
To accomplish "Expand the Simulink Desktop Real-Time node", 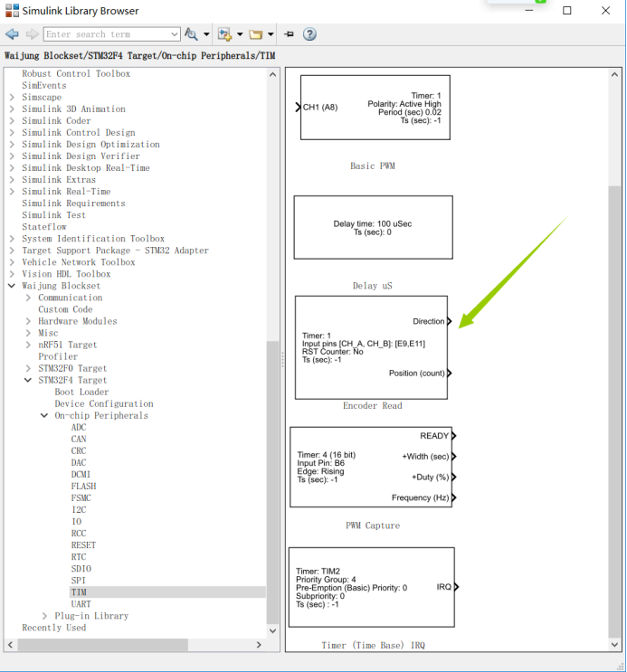I will tap(12, 168).
